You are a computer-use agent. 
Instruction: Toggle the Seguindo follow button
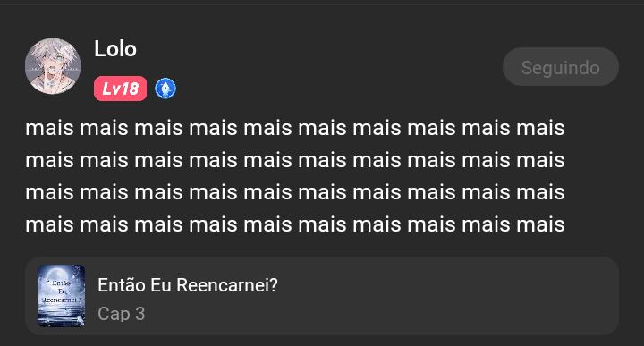(x=561, y=67)
